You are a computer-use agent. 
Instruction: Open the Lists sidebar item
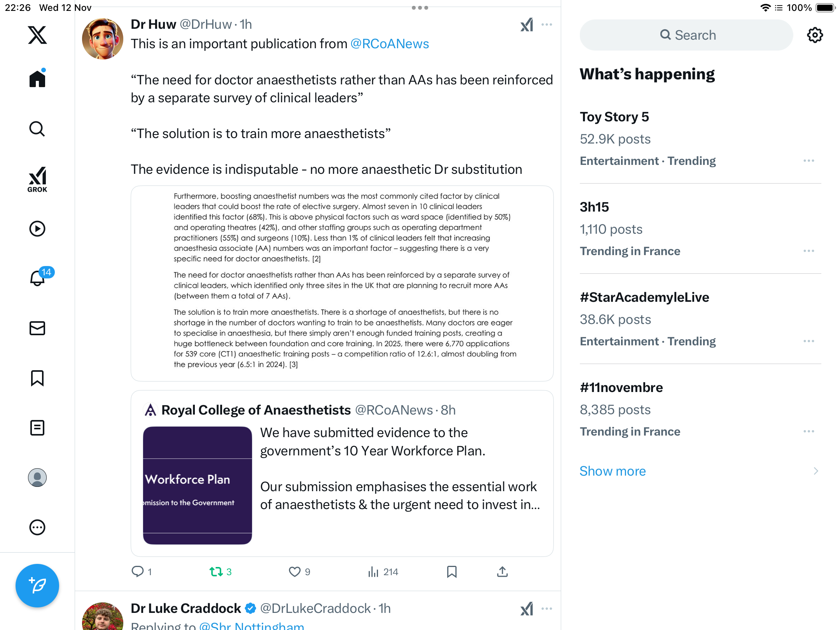[x=37, y=428]
